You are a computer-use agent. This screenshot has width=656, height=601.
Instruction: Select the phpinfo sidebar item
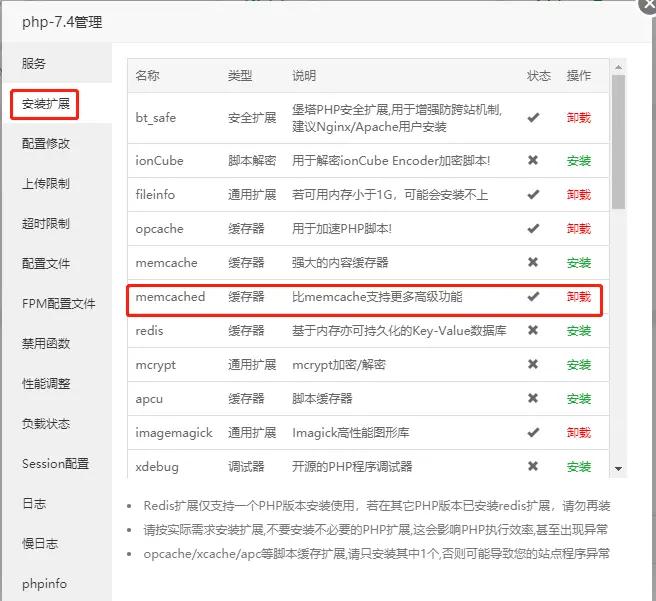pyautogui.click(x=46, y=583)
